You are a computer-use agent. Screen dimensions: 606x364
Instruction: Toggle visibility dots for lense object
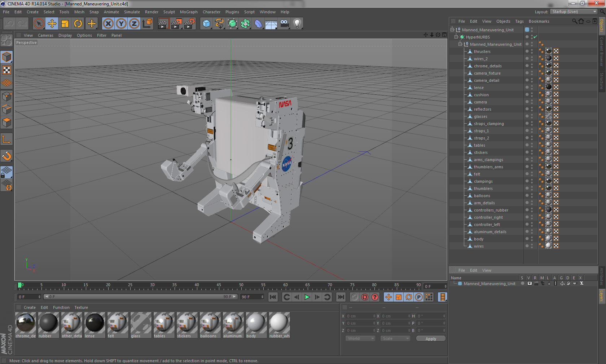(532, 87)
